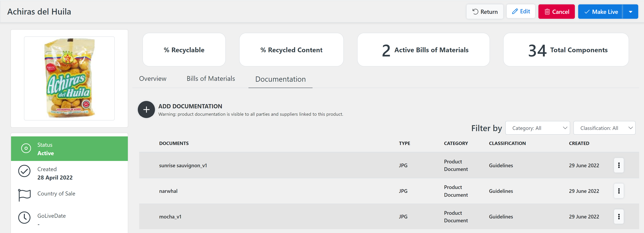Click the DOCUMENTS column header
This screenshot has height=233, width=644.
(174, 143)
